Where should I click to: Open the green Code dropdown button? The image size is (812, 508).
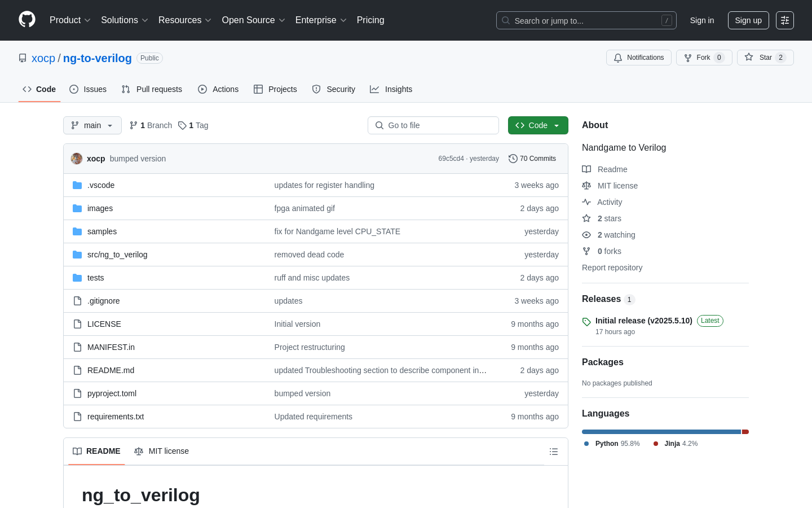click(x=538, y=125)
